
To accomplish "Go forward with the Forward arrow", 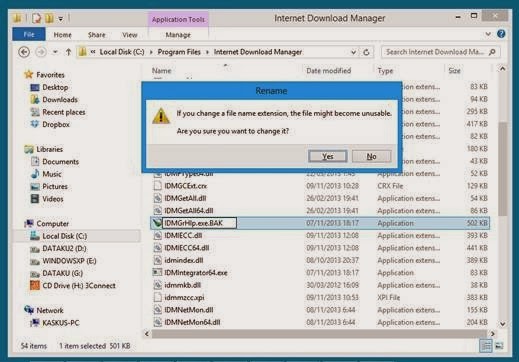I will [41, 52].
